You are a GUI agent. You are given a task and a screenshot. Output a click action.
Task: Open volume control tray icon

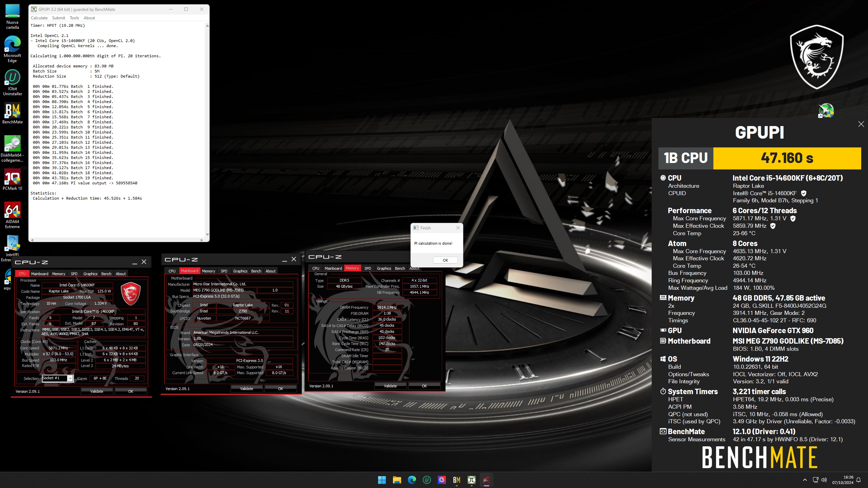[824, 480]
